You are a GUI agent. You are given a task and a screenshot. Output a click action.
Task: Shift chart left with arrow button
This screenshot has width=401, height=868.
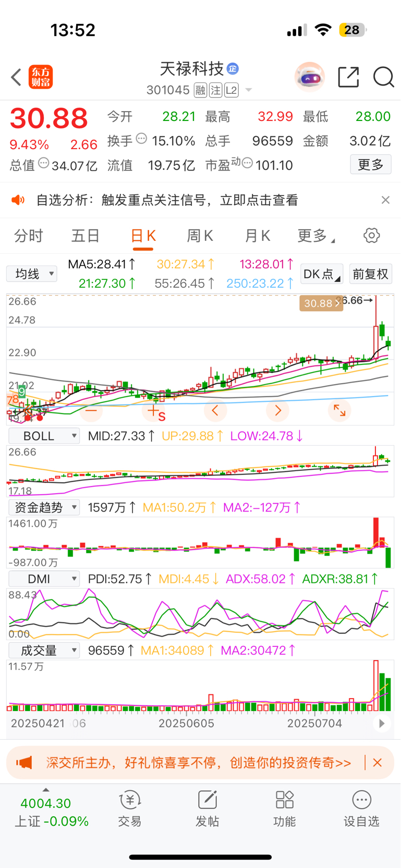coord(215,411)
